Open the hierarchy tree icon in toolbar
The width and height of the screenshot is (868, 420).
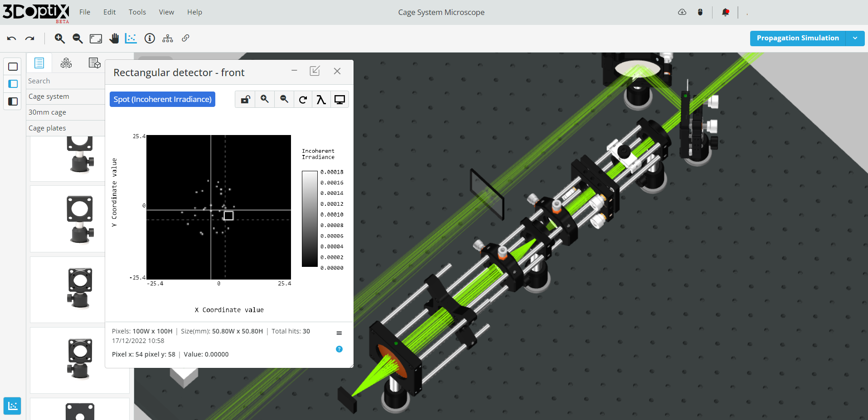168,39
